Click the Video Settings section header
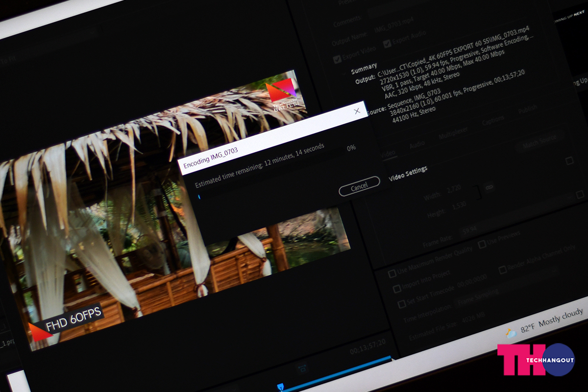This screenshot has height=392, width=588. (x=408, y=174)
